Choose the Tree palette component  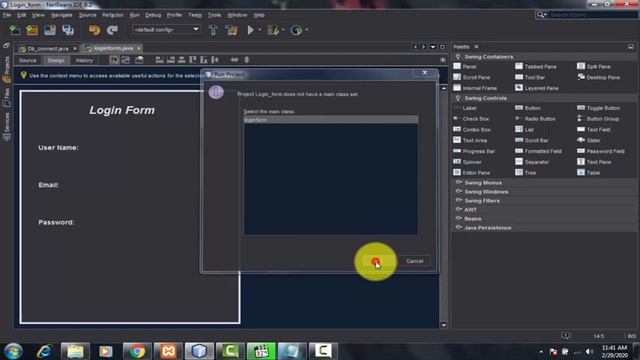[x=526, y=173]
